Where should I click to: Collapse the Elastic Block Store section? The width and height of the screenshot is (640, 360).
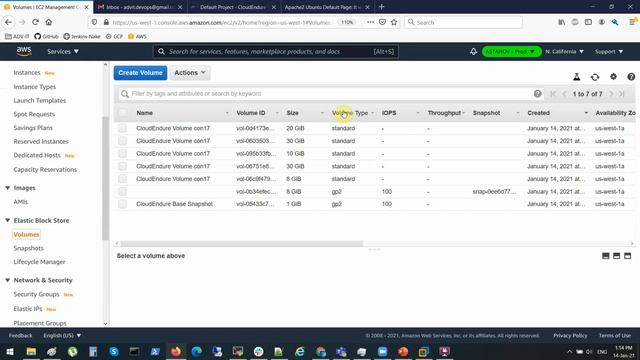pyautogui.click(x=7, y=220)
